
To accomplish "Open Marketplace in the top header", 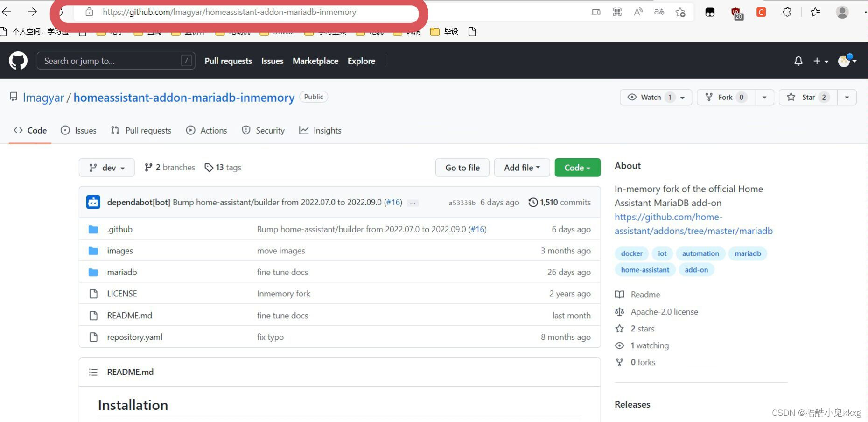I will (x=315, y=61).
